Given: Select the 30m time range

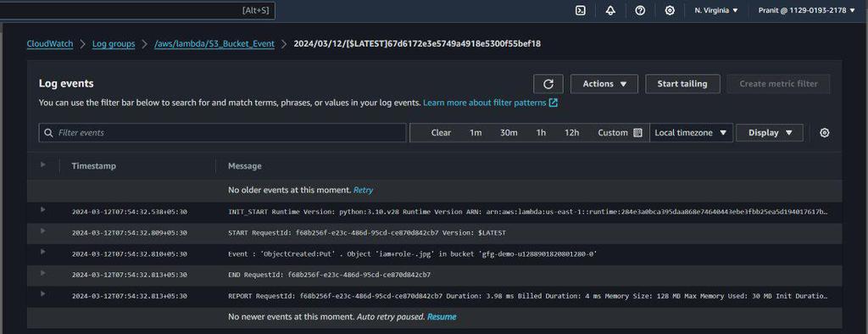Looking at the screenshot, I should 509,133.
